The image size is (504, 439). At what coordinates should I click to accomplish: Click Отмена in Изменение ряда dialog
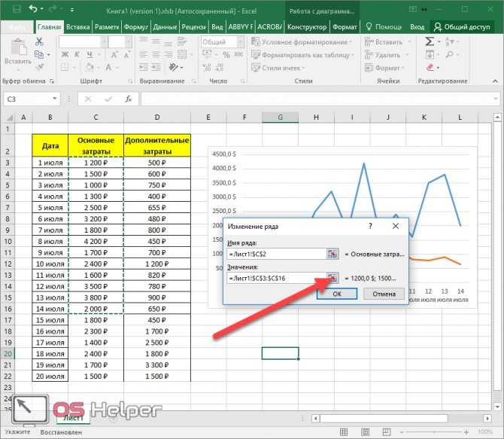pos(384,294)
